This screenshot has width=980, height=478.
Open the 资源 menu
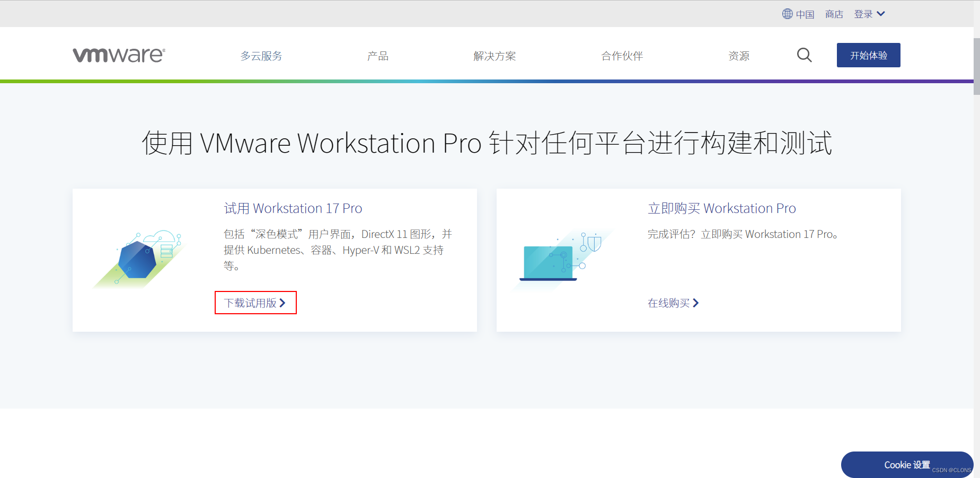pos(739,56)
